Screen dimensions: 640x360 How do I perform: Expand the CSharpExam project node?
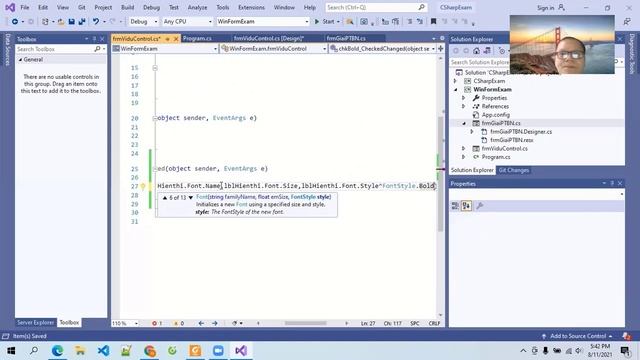pyautogui.click(x=456, y=81)
